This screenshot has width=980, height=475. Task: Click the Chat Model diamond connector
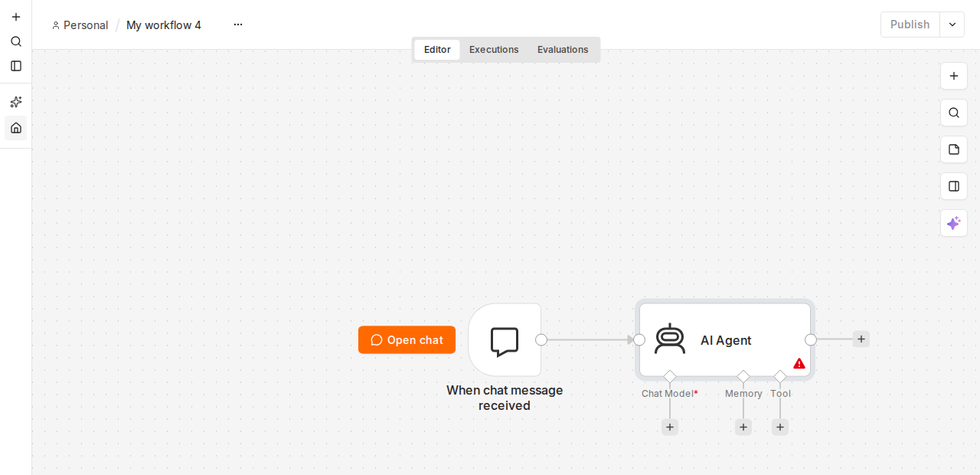(670, 376)
